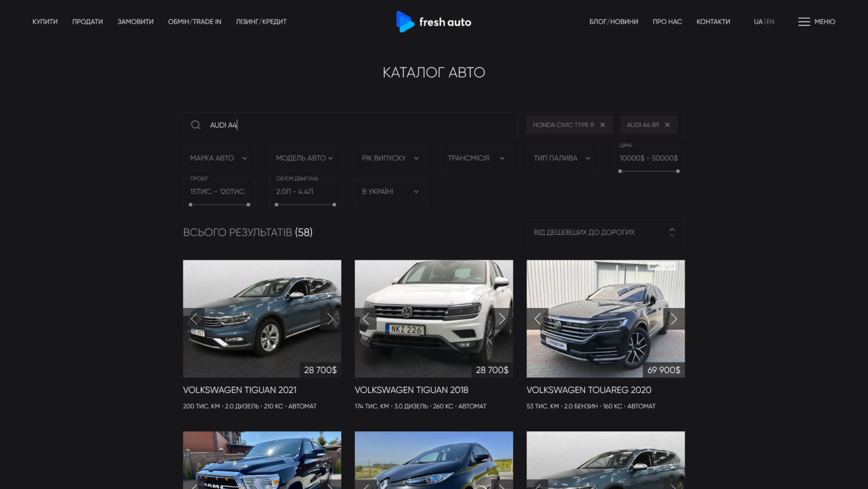The image size is (868, 489).
Task: Show previous photo of Volkswagen Tiguan 2021
Action: pyautogui.click(x=194, y=319)
